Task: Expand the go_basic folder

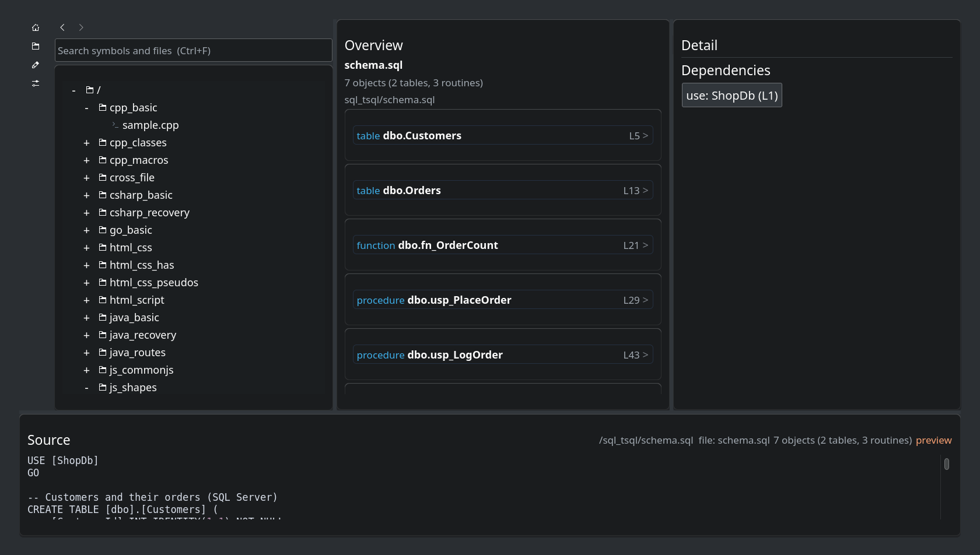Action: [x=86, y=230]
